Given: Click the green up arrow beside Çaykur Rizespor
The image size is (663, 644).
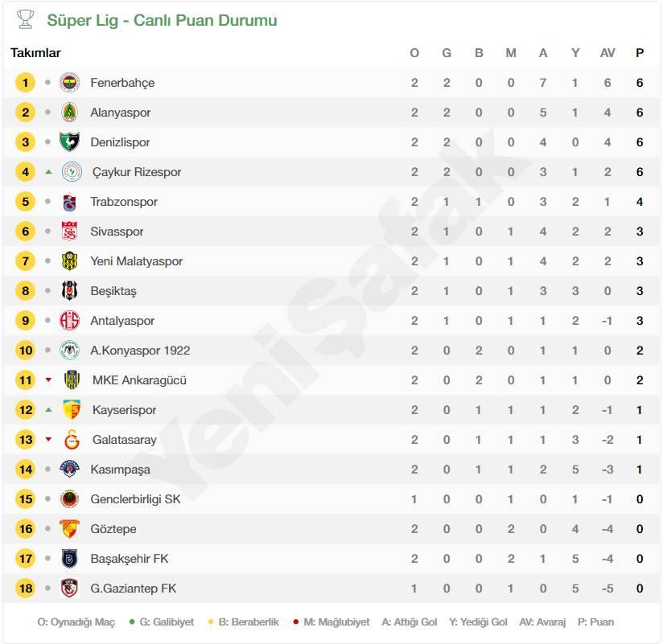Looking at the screenshot, I should click(x=48, y=171).
